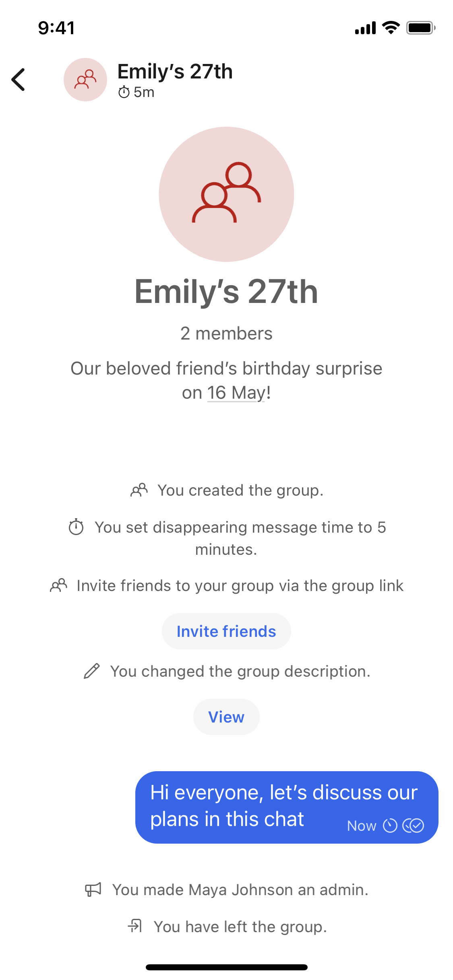Tap the leave-group arrow icon
The height and width of the screenshot is (980, 453).
click(135, 926)
